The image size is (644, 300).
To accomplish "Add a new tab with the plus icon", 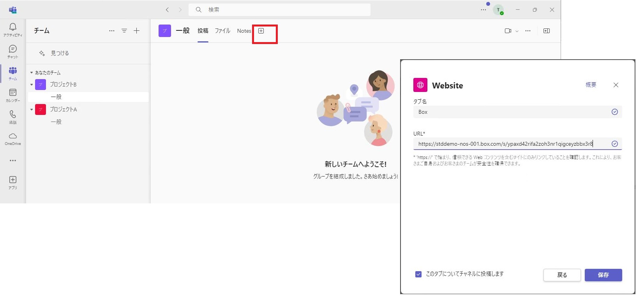I will (261, 31).
